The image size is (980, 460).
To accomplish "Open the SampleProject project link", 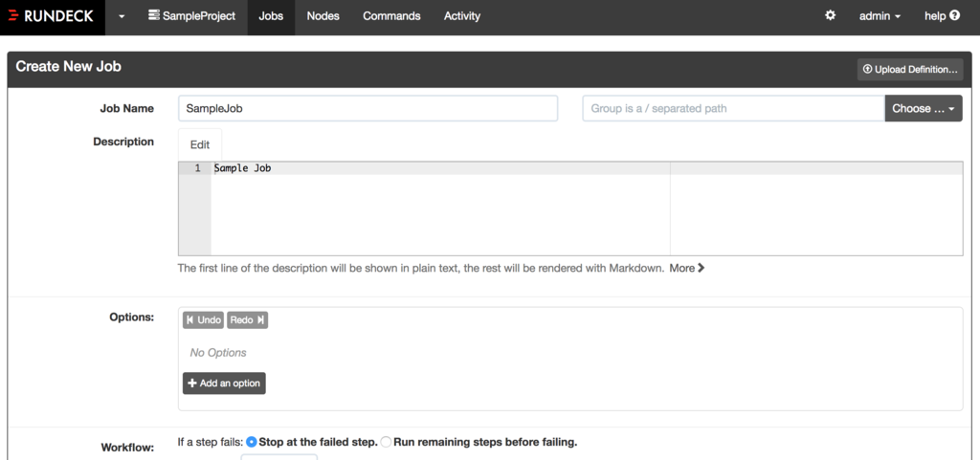I will (191, 16).
